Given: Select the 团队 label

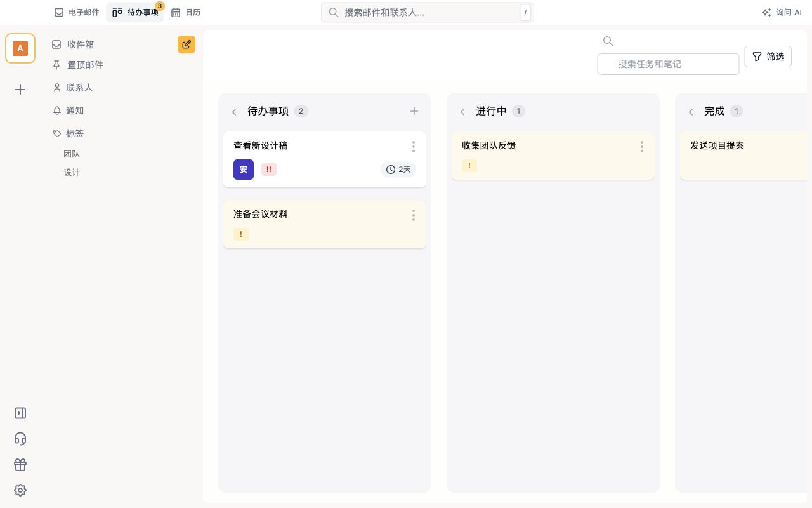Looking at the screenshot, I should coord(72,154).
